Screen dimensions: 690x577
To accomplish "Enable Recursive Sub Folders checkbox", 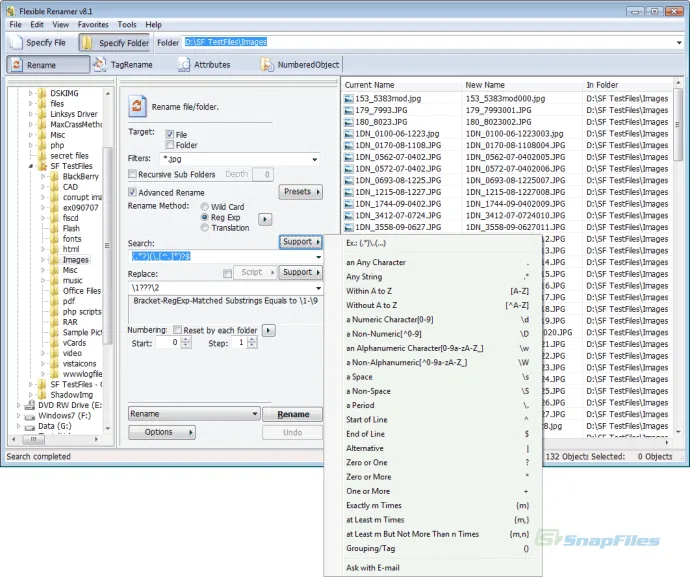I will (132, 174).
